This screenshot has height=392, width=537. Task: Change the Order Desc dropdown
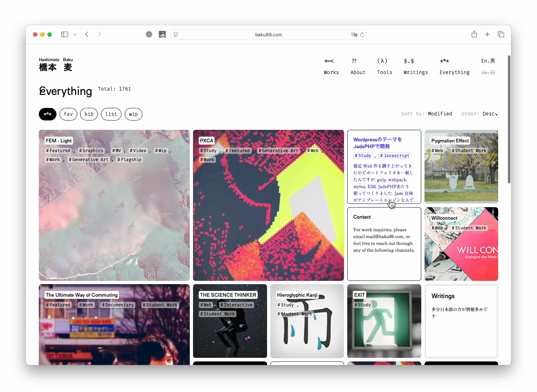pyautogui.click(x=490, y=114)
